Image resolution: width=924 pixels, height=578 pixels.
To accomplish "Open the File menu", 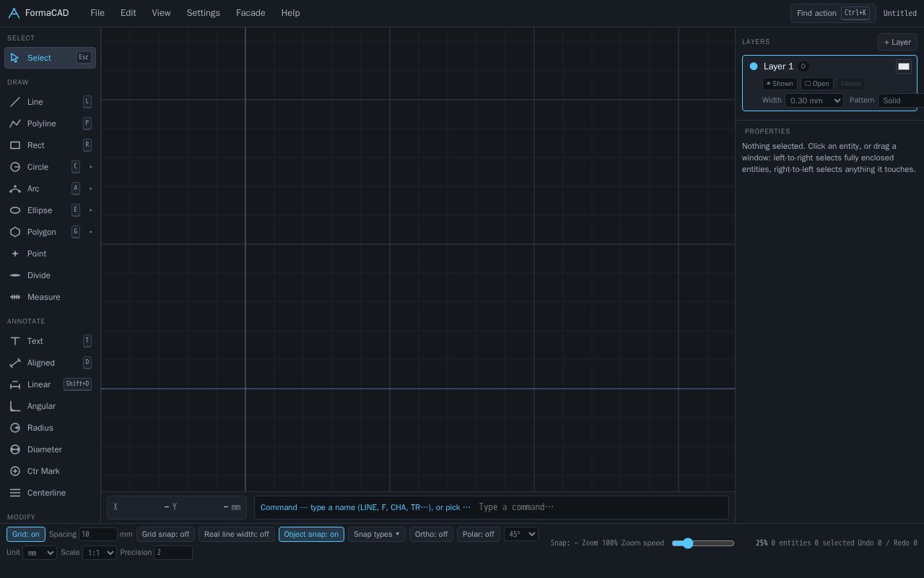I will tap(97, 13).
